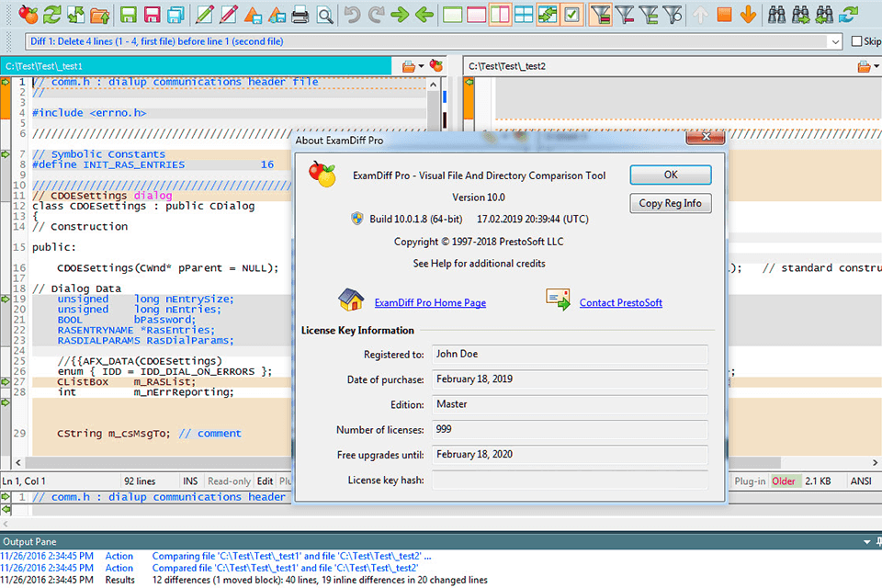Click the empty License key hash field
The width and height of the screenshot is (882, 588).
pos(570,480)
